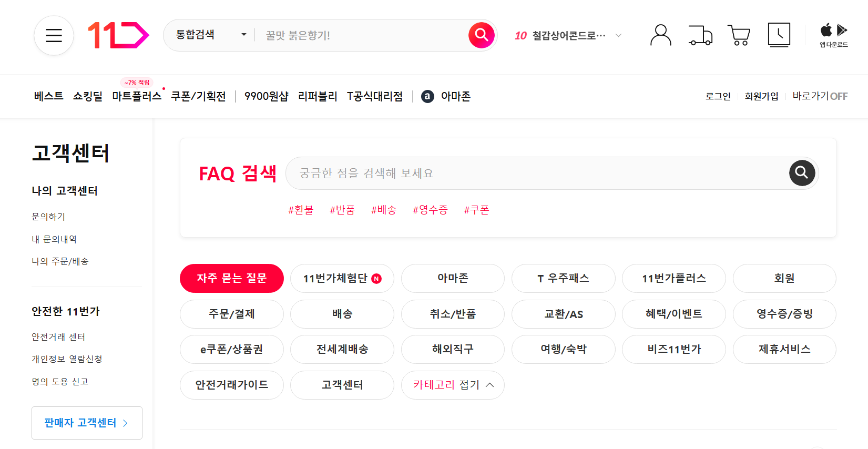Viewport: 868px width, 449px height.
Task: Select the 여행/숙박 category tab
Action: [x=564, y=349]
